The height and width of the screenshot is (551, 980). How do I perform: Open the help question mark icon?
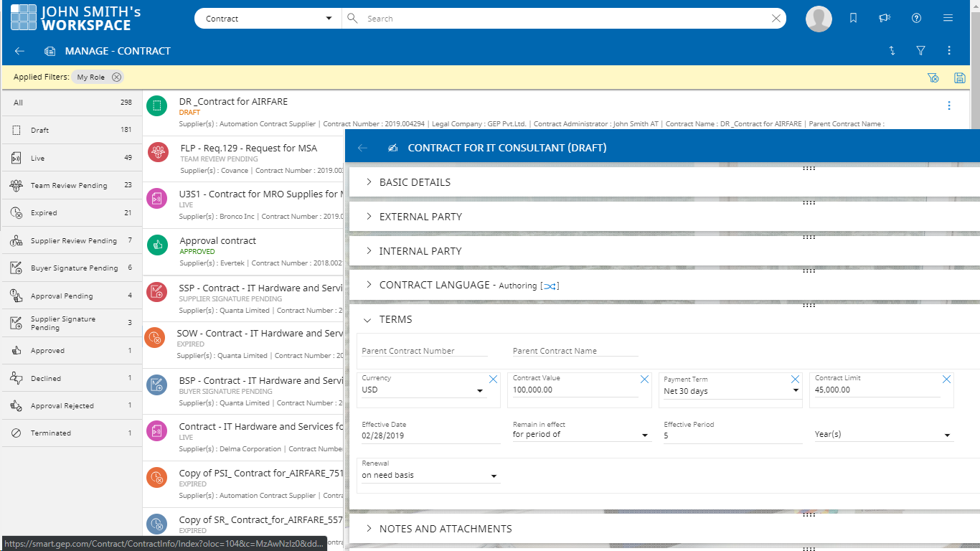[x=916, y=19]
